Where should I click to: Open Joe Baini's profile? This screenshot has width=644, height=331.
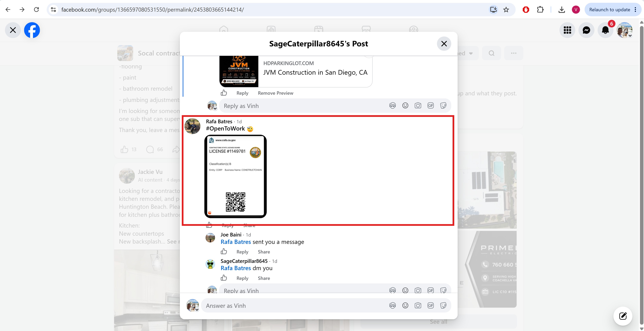tap(231, 235)
